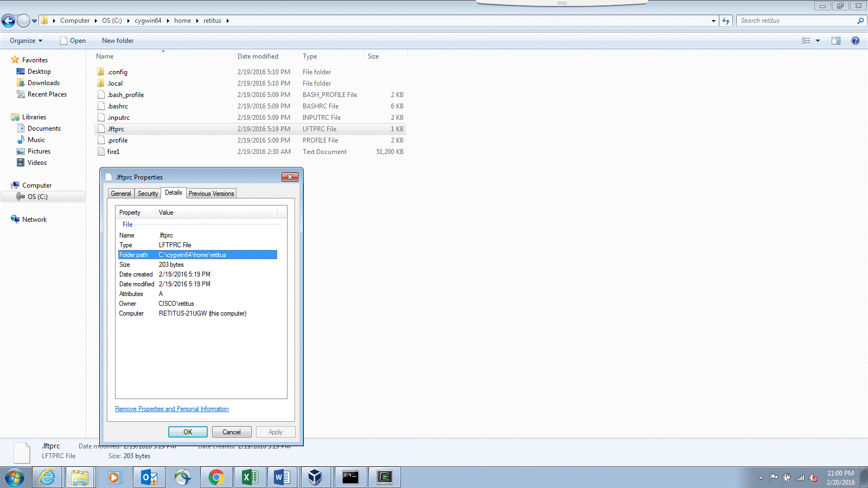Viewport: 868px width, 488px height.
Task: Select the .local folder icon
Action: tap(101, 84)
